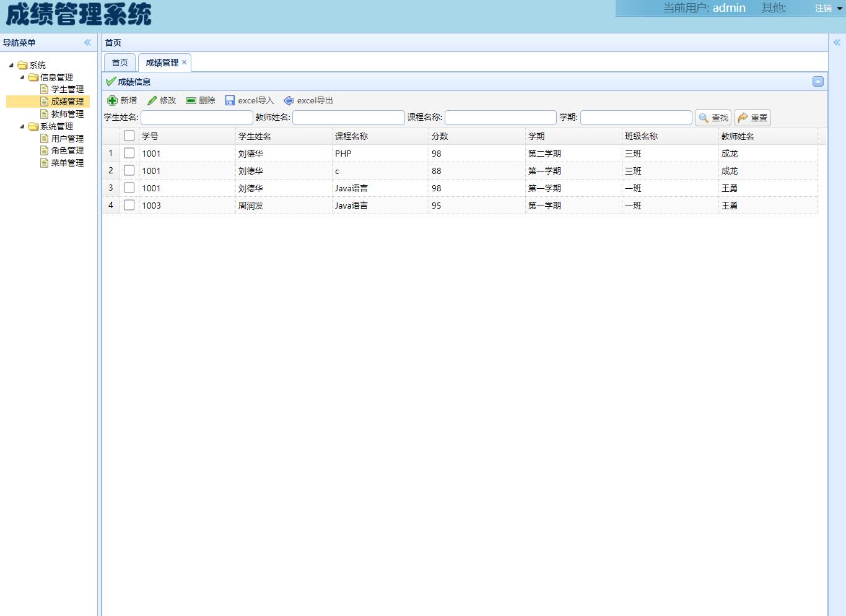Collapse the 导航菜单 navigation panel

(87, 43)
